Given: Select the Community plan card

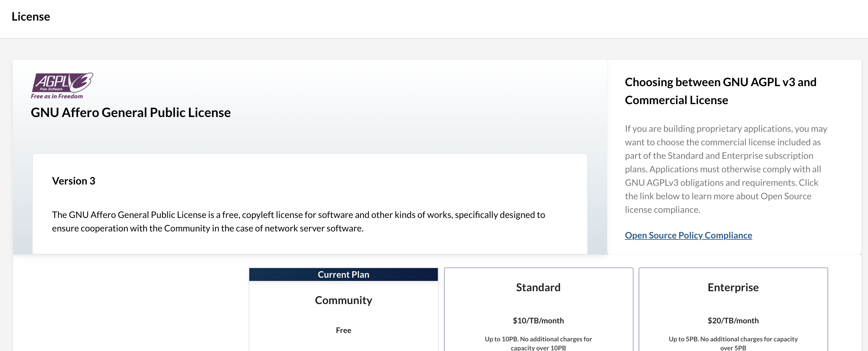Looking at the screenshot, I should (x=343, y=315).
